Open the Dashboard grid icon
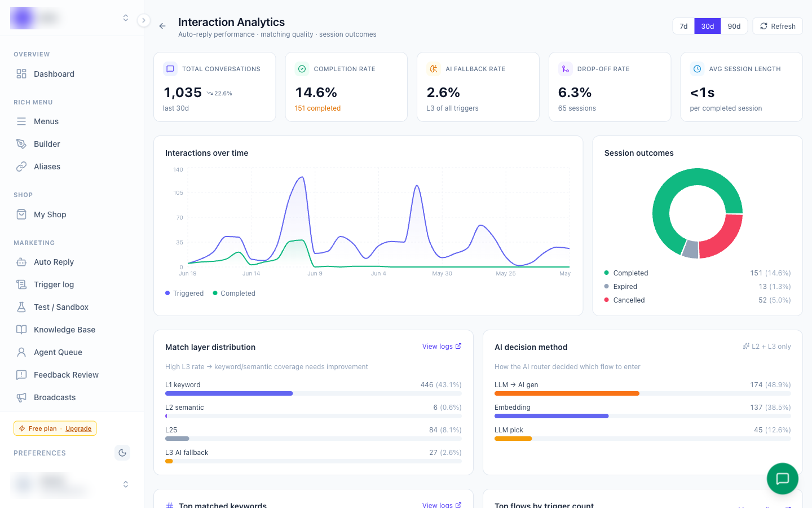This screenshot has height=508, width=812. [21, 74]
